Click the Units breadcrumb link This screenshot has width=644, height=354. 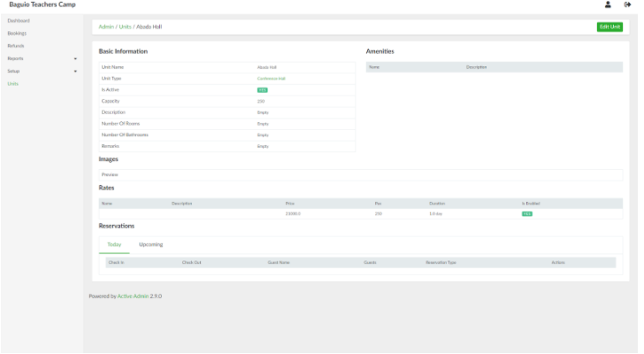coord(125,27)
